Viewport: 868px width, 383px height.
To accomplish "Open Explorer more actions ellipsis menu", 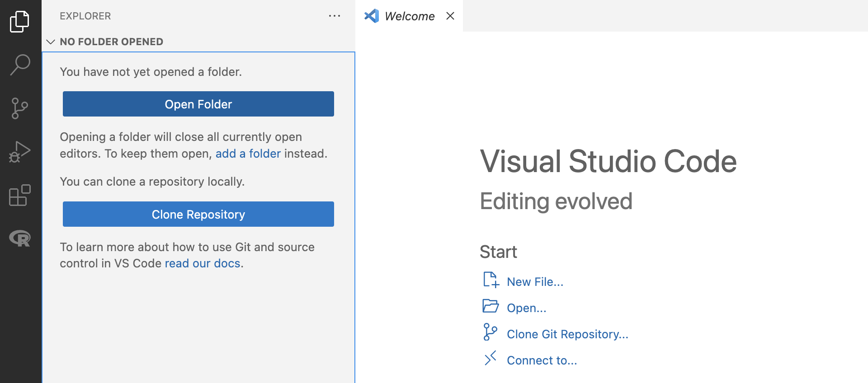I will coord(335,16).
